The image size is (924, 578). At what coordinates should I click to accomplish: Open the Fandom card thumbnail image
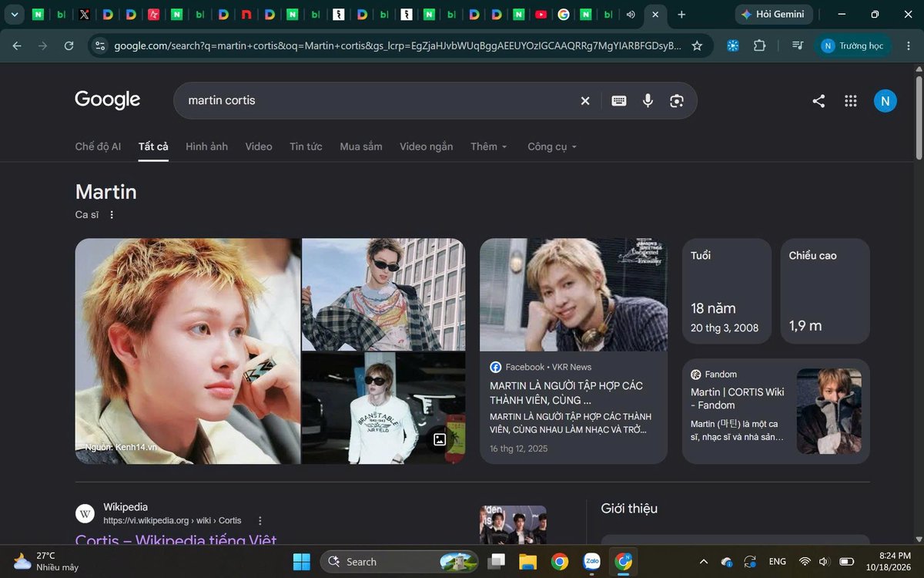tap(829, 411)
